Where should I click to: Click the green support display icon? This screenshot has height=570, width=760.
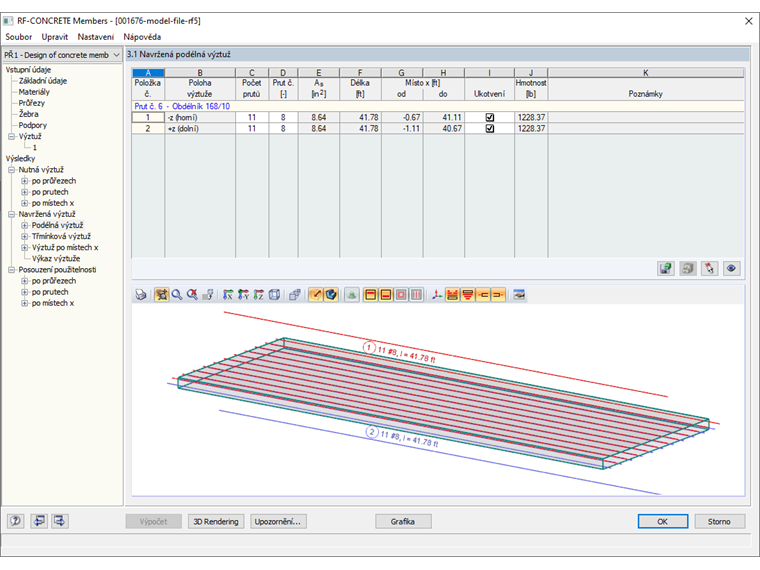352,295
